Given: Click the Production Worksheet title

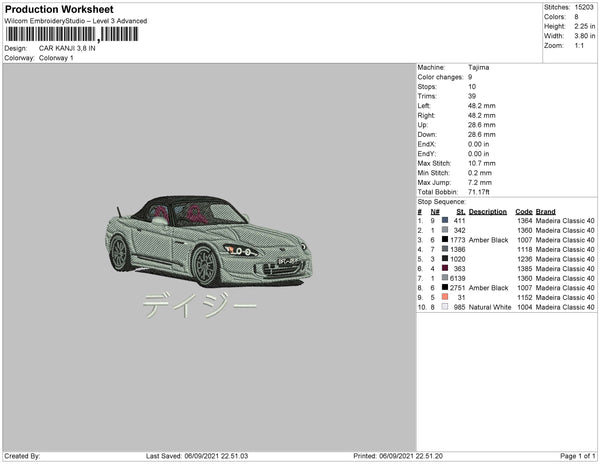Looking at the screenshot, I should point(59,8).
